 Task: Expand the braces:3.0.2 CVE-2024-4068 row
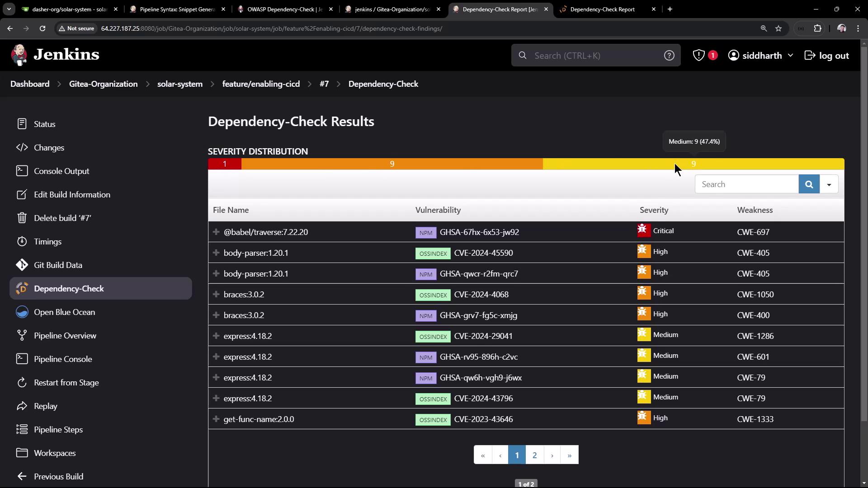(216, 294)
